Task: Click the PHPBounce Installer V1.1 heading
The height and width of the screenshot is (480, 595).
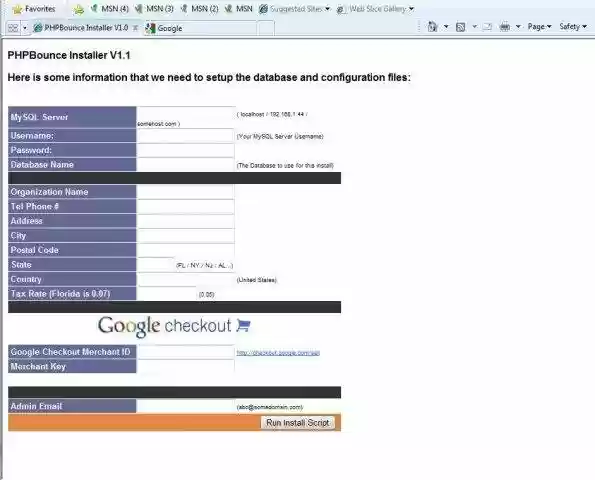Action: (69, 55)
